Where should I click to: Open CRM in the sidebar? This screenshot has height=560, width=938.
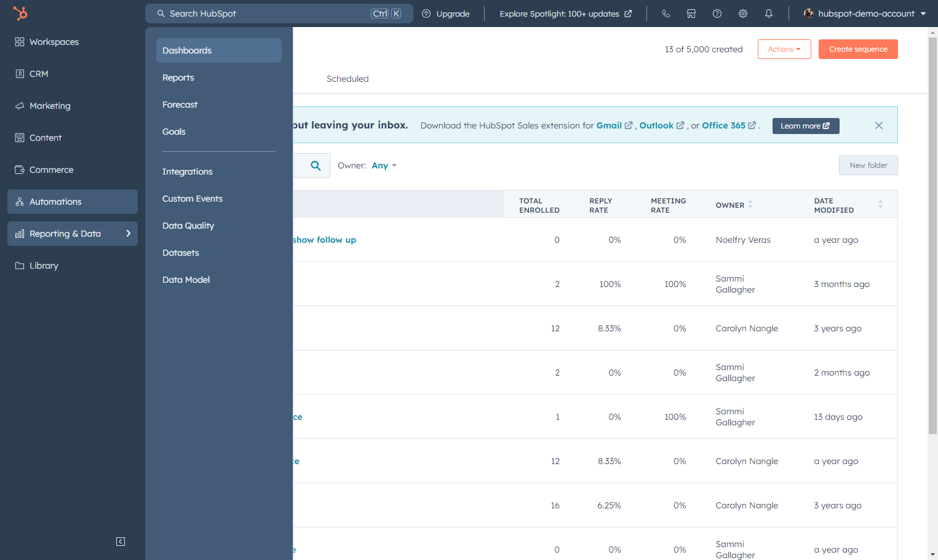[73, 74]
